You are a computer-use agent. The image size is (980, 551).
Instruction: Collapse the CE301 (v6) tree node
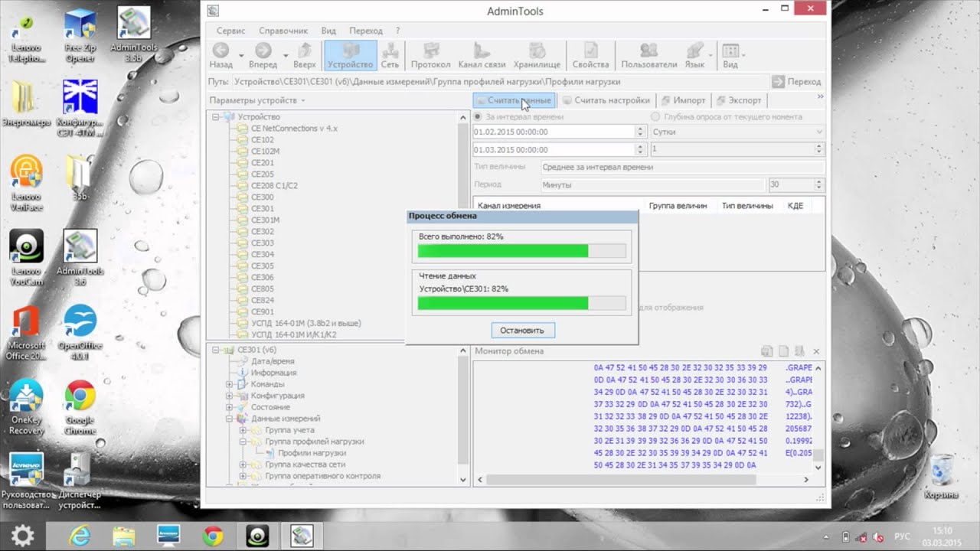(x=217, y=350)
